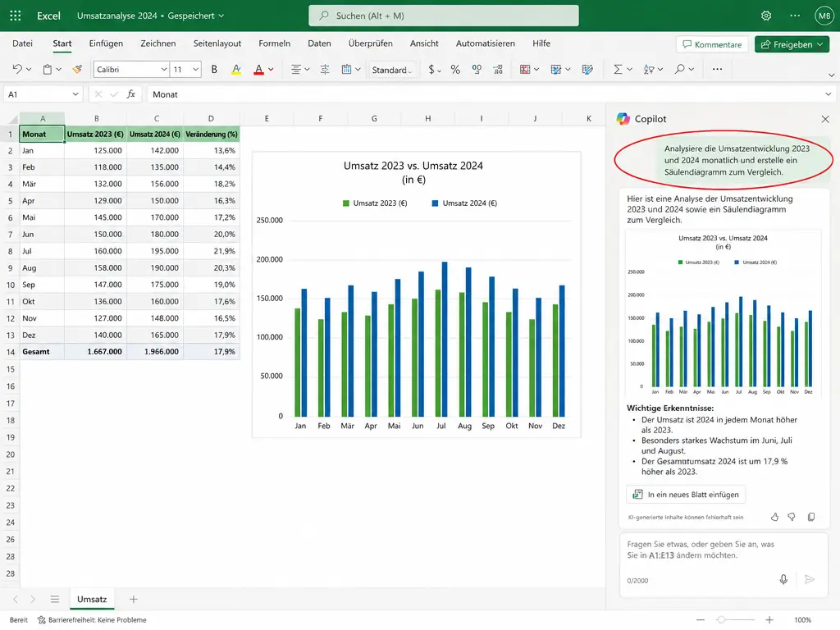
Task: Select the format painter brush icon
Action: (78, 69)
